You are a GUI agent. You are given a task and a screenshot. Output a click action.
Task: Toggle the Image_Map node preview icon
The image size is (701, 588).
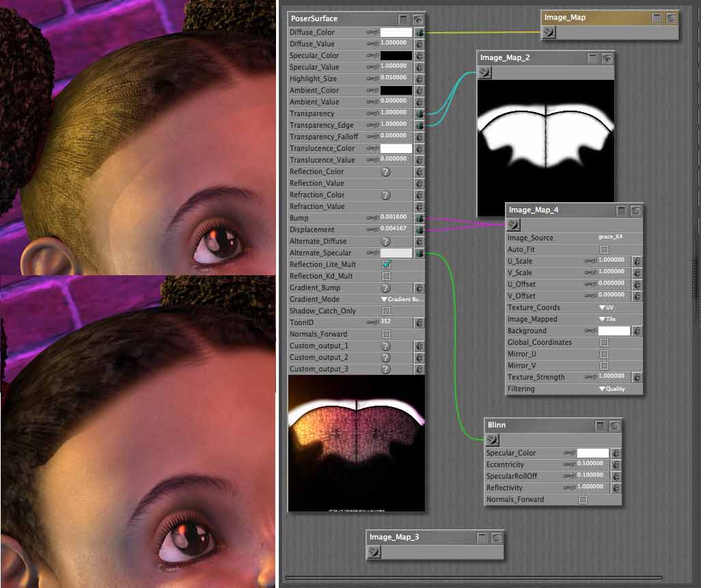[671, 18]
